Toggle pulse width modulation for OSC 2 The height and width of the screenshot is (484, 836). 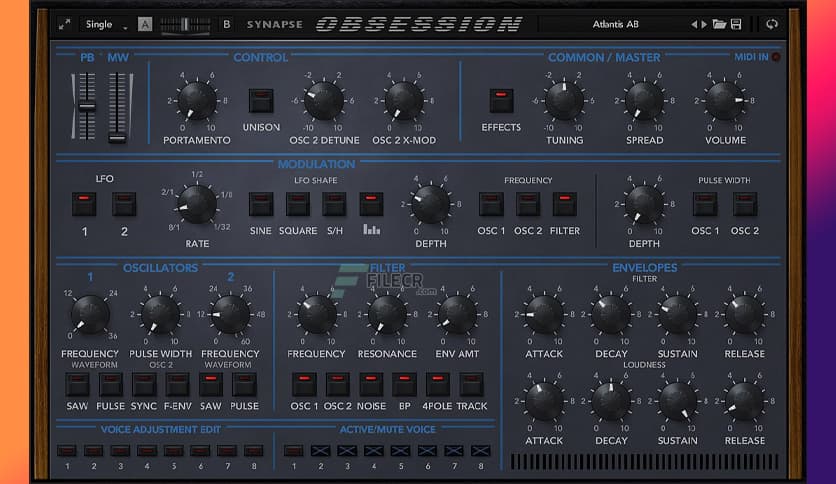(745, 204)
